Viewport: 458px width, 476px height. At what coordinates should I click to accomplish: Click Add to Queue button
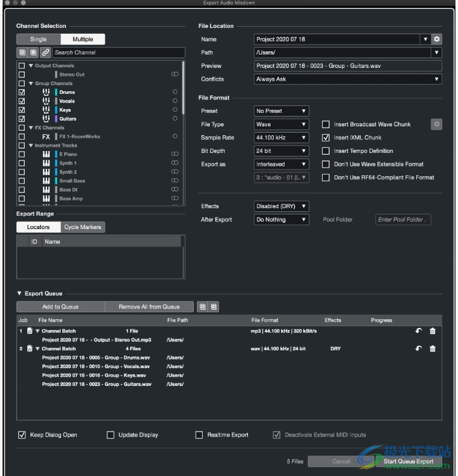click(x=60, y=307)
